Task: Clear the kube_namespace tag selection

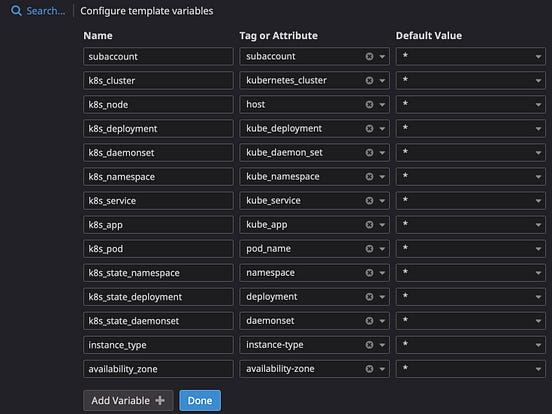Action: click(369, 176)
